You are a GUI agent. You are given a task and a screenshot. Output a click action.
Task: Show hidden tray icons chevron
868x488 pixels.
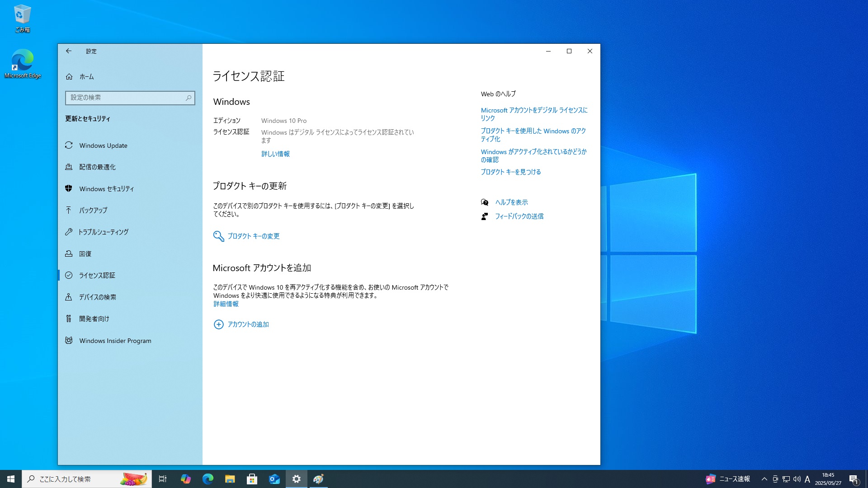(x=764, y=479)
